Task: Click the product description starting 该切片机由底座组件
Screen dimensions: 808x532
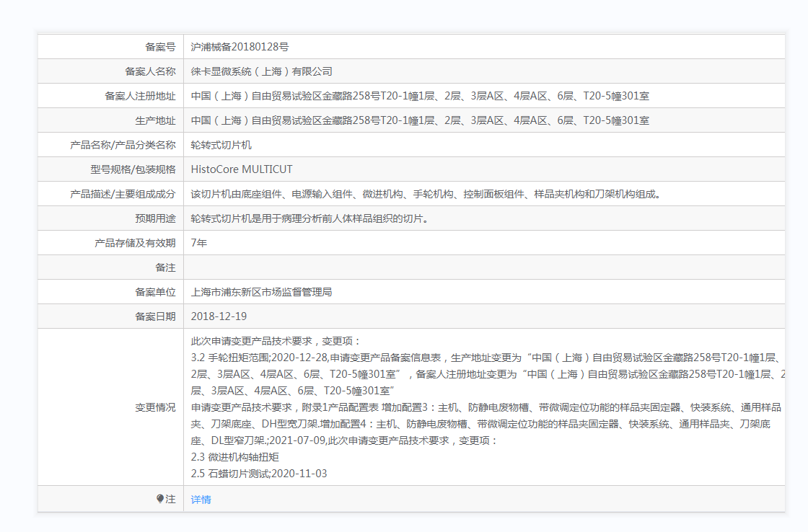Action: (426, 194)
